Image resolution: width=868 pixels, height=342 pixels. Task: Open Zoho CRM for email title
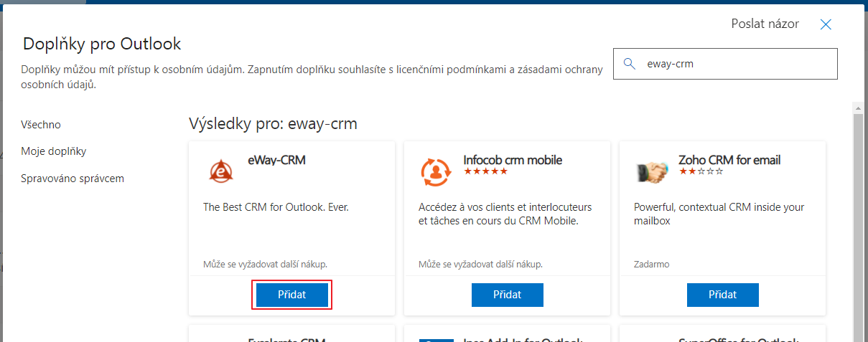click(729, 160)
